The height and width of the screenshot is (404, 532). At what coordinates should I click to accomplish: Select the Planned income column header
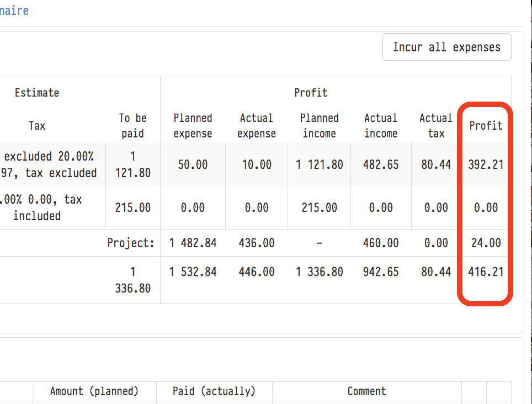[319, 126]
